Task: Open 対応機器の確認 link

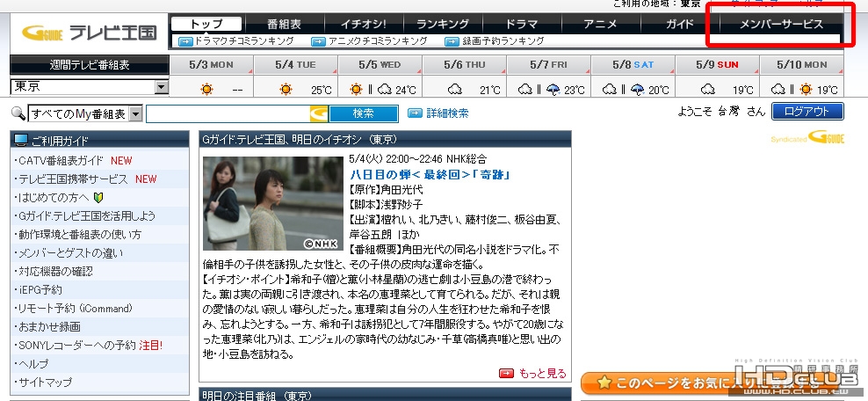Action: click(55, 272)
